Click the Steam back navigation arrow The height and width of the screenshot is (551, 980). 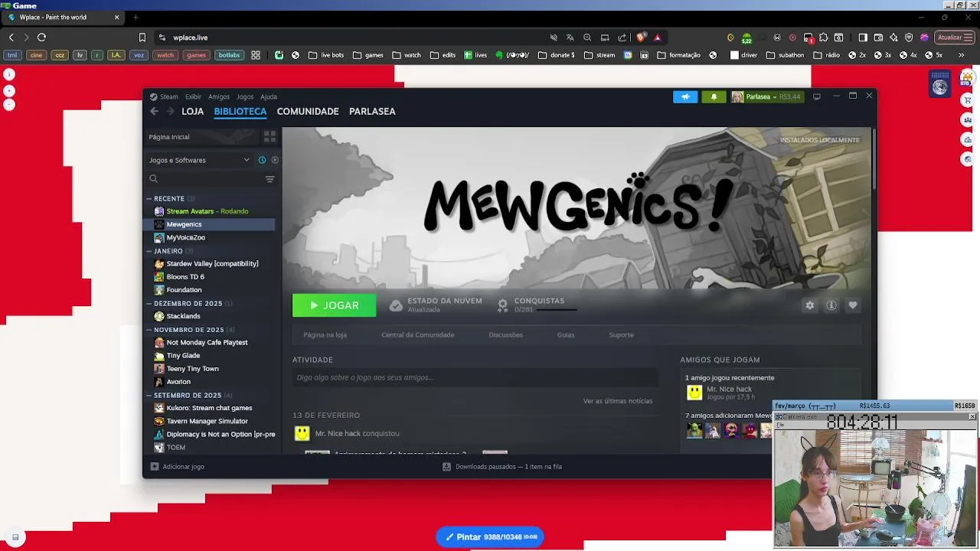pyautogui.click(x=154, y=111)
